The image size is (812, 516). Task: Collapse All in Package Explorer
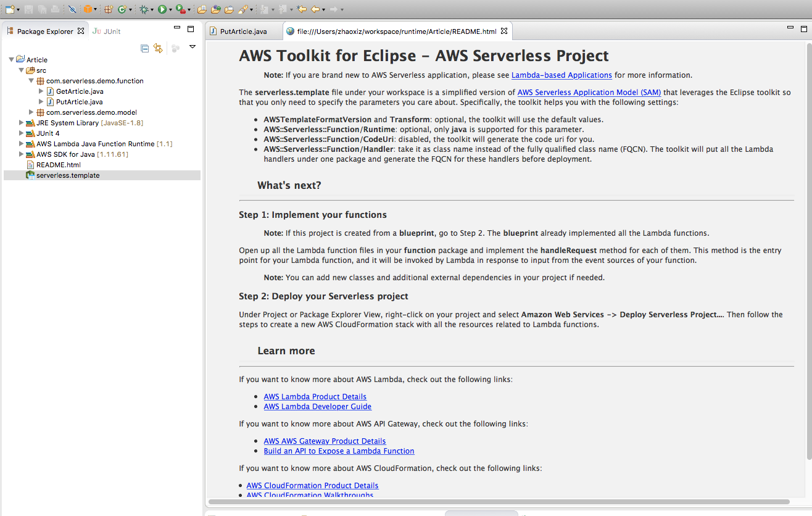(x=145, y=48)
